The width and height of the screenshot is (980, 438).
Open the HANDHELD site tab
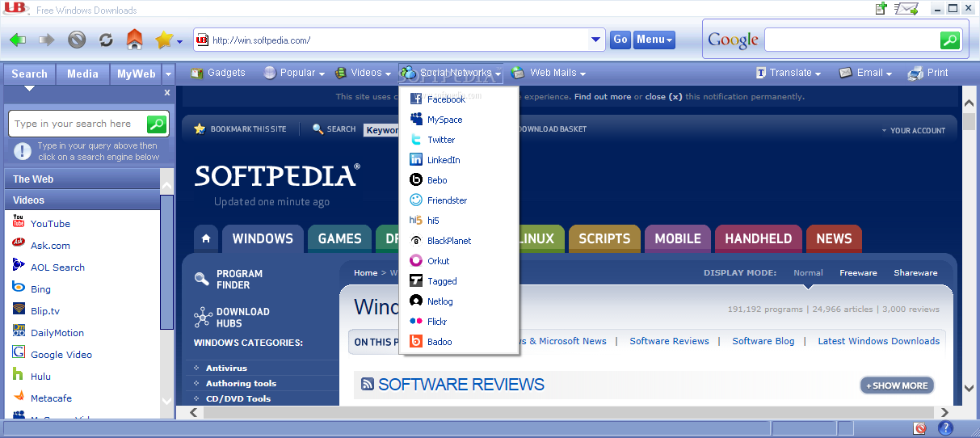click(759, 239)
